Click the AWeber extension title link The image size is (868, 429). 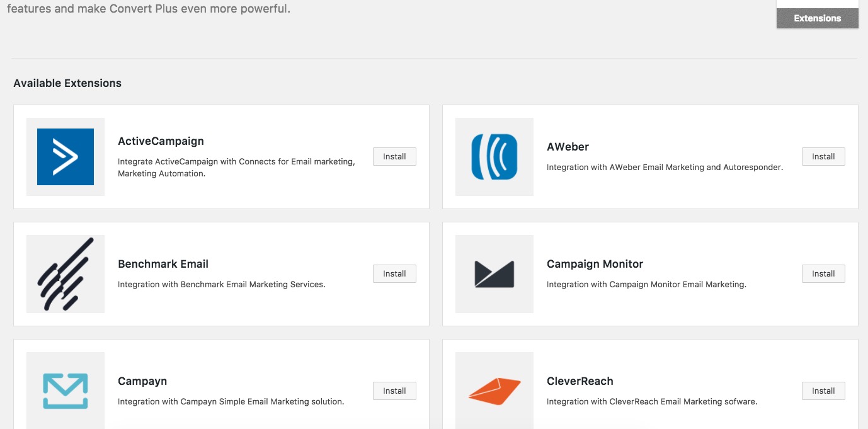pos(568,146)
